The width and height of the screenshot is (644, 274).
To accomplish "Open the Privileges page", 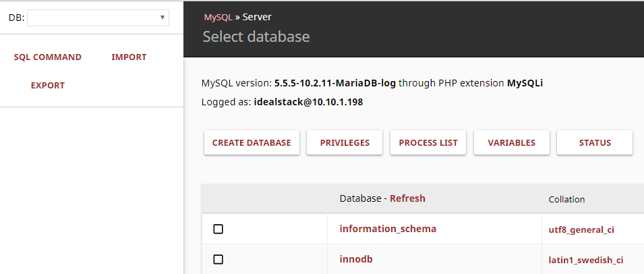I will click(345, 143).
